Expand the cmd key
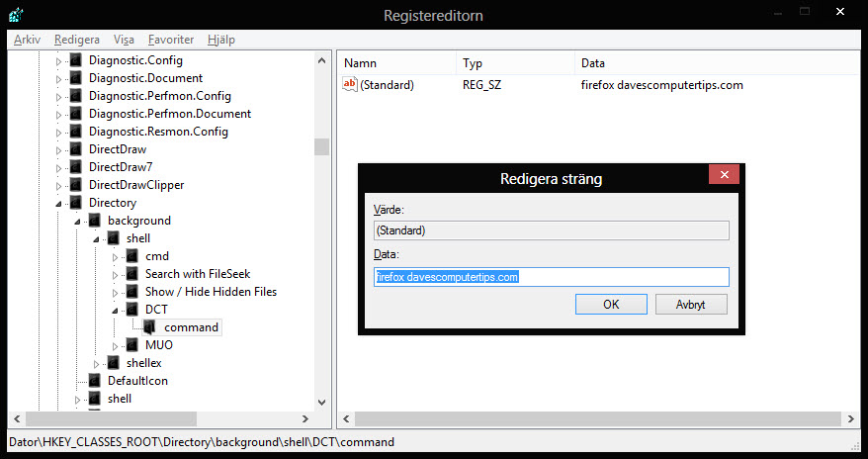This screenshot has height=459, width=868. [115, 257]
